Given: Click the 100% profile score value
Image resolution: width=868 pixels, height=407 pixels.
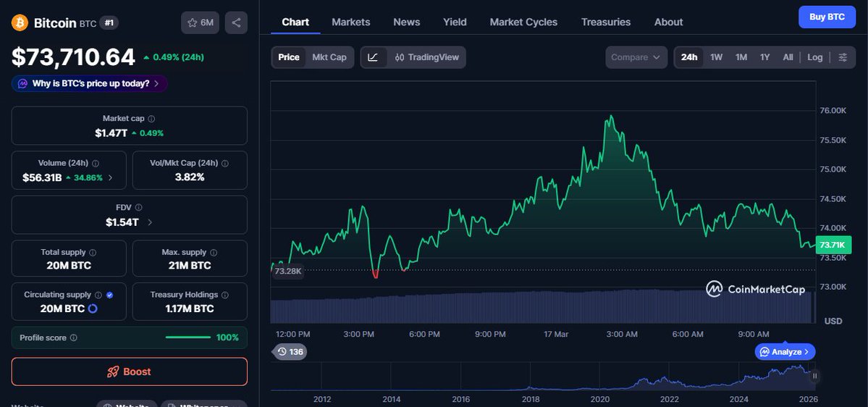Looking at the screenshot, I should [227, 337].
